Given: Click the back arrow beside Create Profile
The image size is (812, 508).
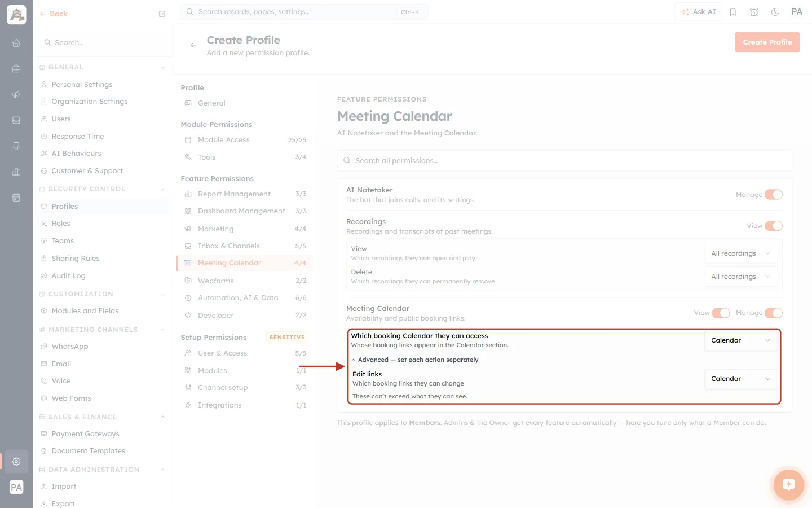Looking at the screenshot, I should pyautogui.click(x=193, y=45).
